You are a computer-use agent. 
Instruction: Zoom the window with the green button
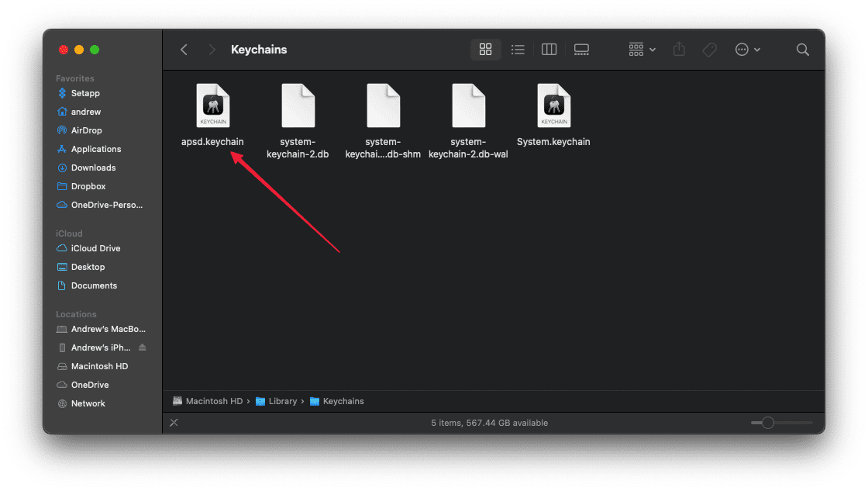click(x=95, y=50)
